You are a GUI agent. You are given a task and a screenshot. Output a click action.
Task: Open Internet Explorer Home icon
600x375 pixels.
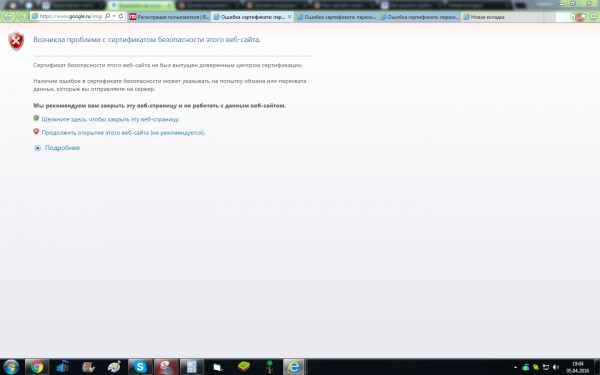(x=573, y=16)
